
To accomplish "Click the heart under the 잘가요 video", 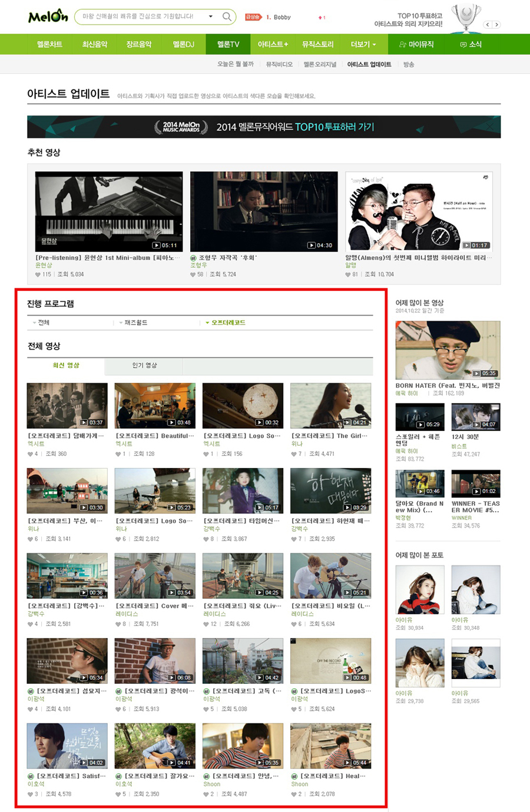I will (118, 794).
